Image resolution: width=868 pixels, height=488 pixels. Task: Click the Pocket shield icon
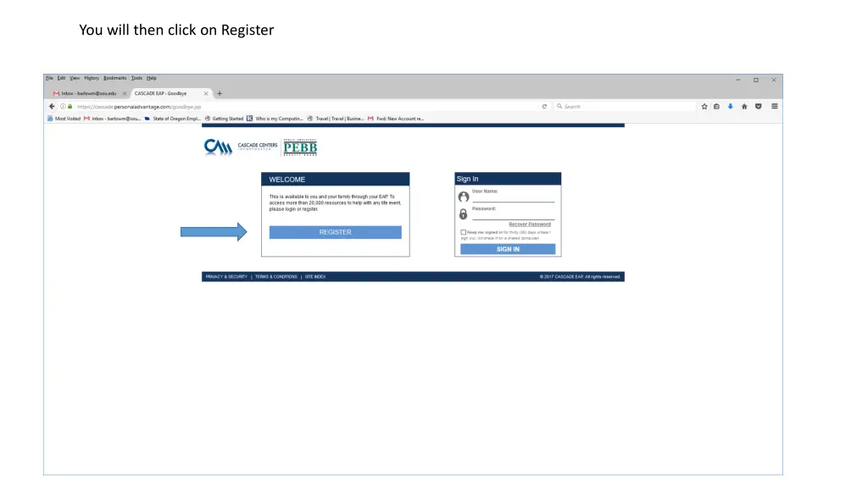759,106
